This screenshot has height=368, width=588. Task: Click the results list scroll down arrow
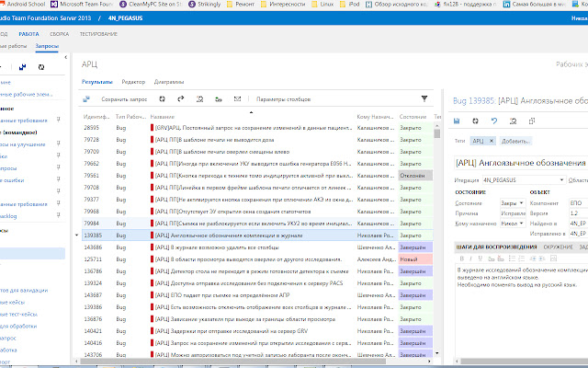pyautogui.click(x=437, y=353)
